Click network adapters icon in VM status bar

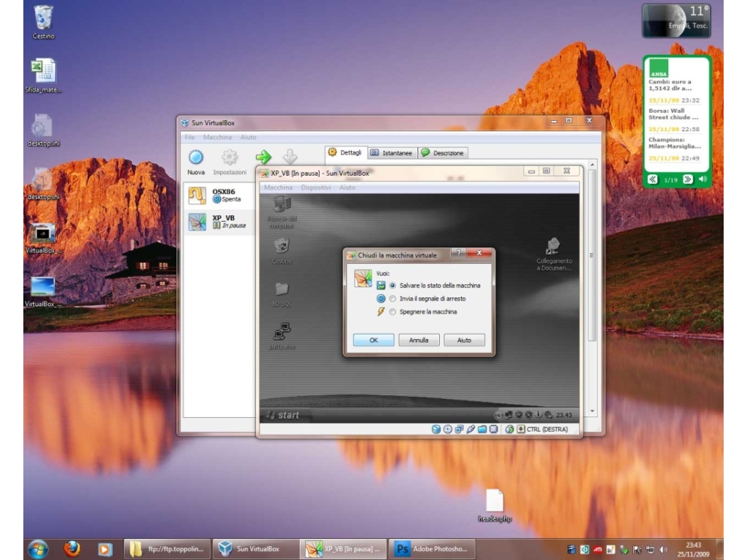coord(459,429)
